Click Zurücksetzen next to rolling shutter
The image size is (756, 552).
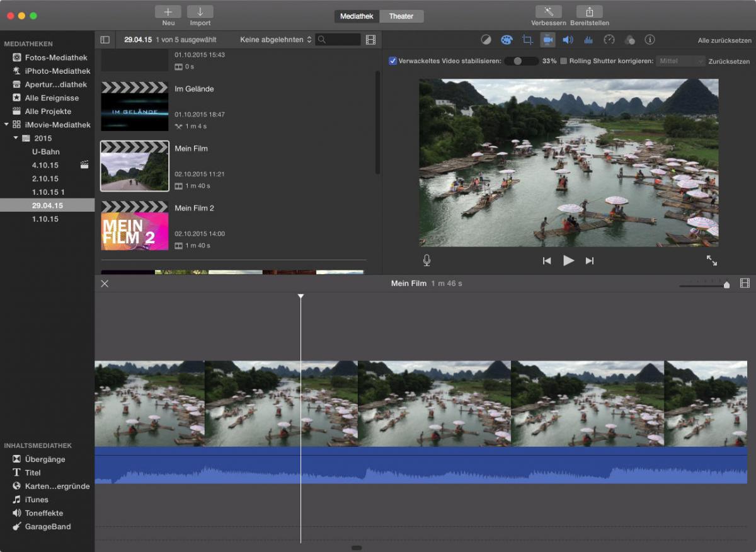coord(729,62)
